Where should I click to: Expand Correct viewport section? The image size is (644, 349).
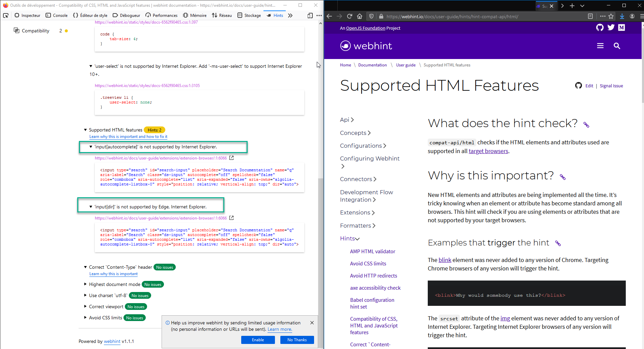point(85,307)
